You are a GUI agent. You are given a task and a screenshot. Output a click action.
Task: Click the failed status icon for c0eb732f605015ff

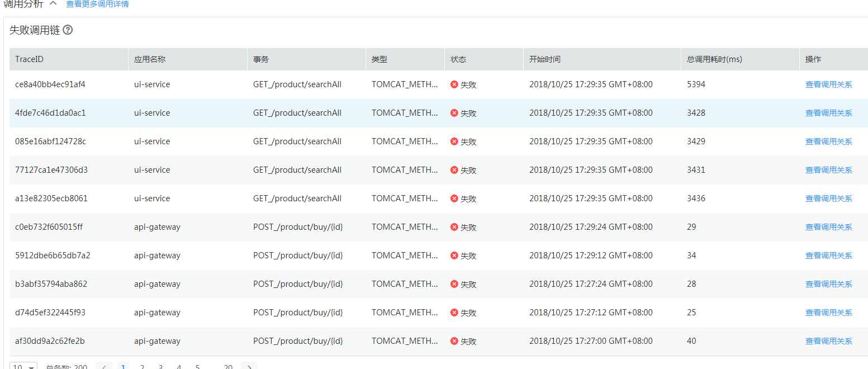(454, 227)
